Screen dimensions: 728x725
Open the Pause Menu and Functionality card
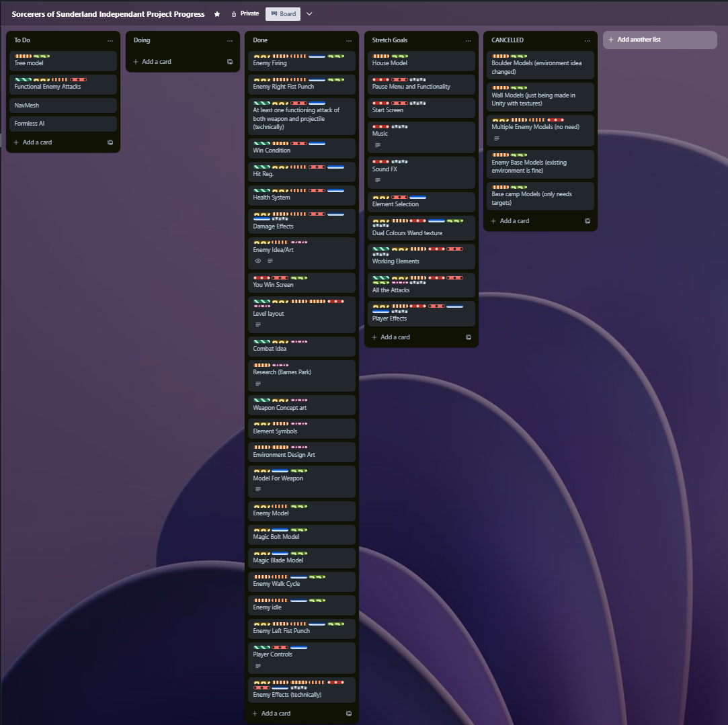[x=421, y=85]
